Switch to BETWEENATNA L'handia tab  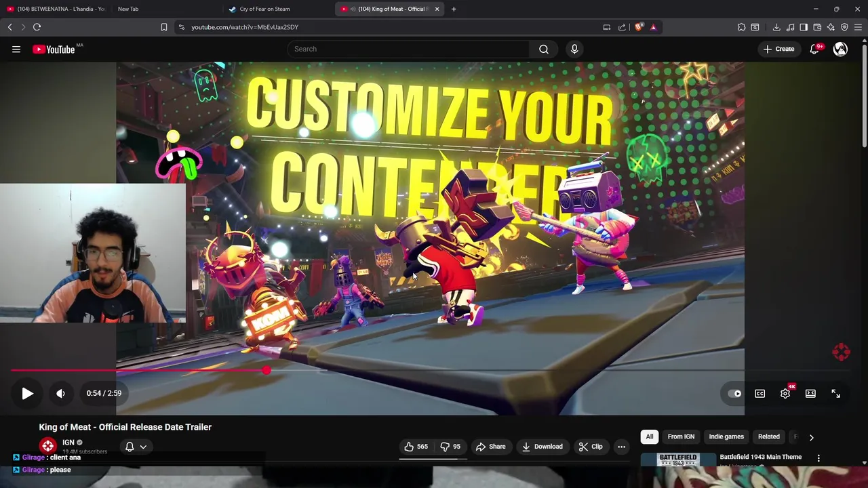pyautogui.click(x=57, y=9)
